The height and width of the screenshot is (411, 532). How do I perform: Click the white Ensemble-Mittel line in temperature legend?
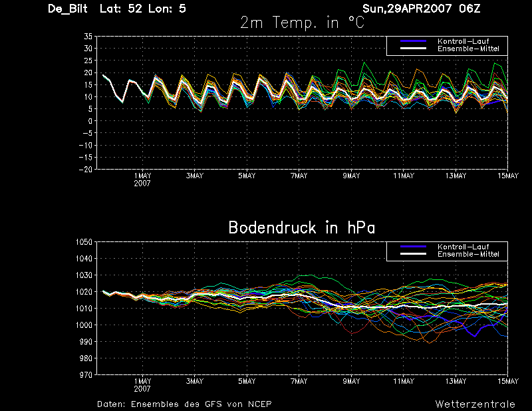(x=413, y=49)
